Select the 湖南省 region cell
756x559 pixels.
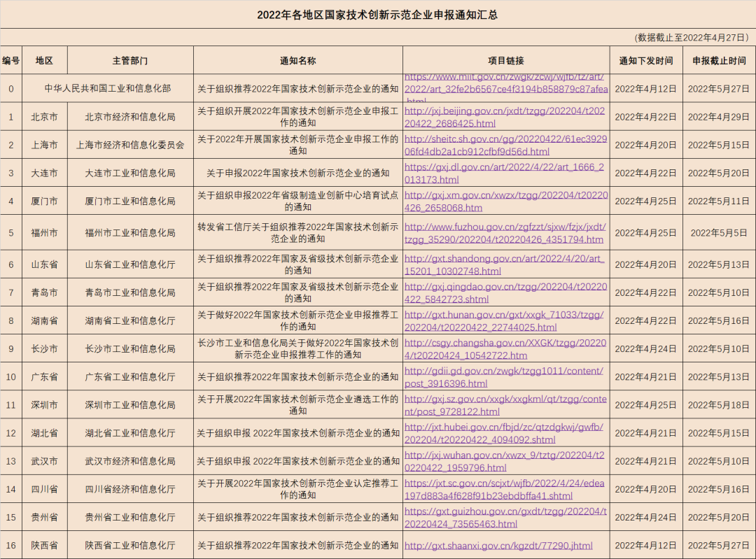44,320
